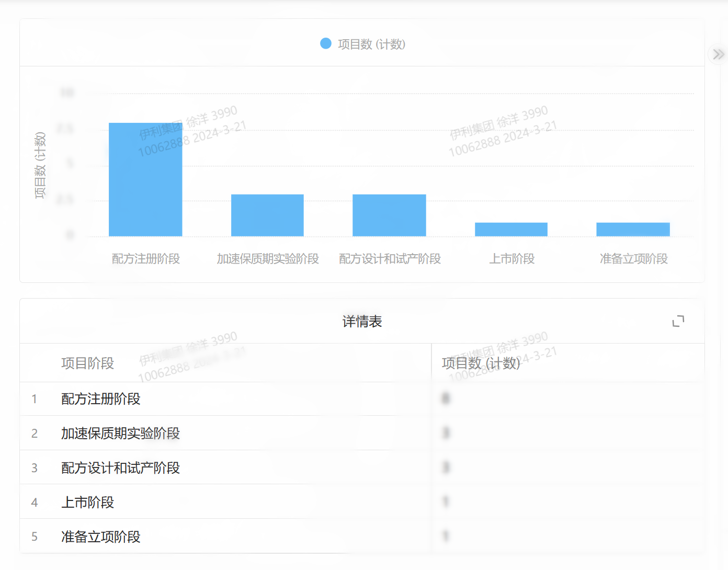The image size is (728, 570).
Task: Click the 配方设计和试产阶段 x-axis label
Action: point(390,259)
